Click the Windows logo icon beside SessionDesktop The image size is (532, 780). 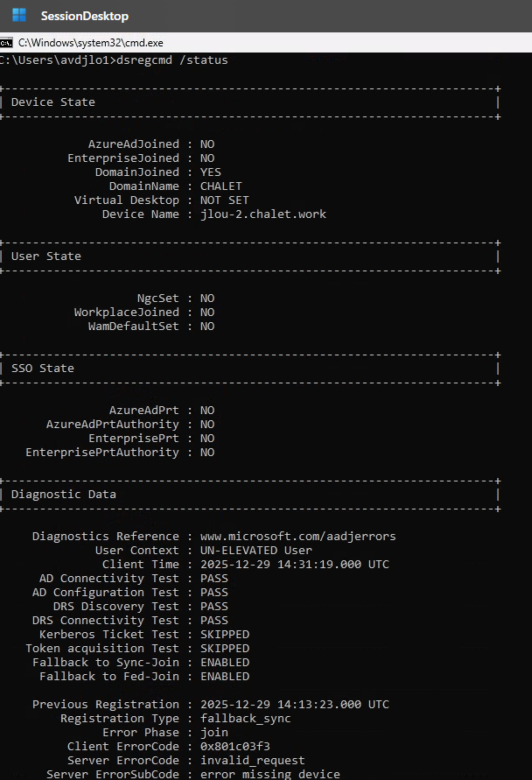[18, 16]
